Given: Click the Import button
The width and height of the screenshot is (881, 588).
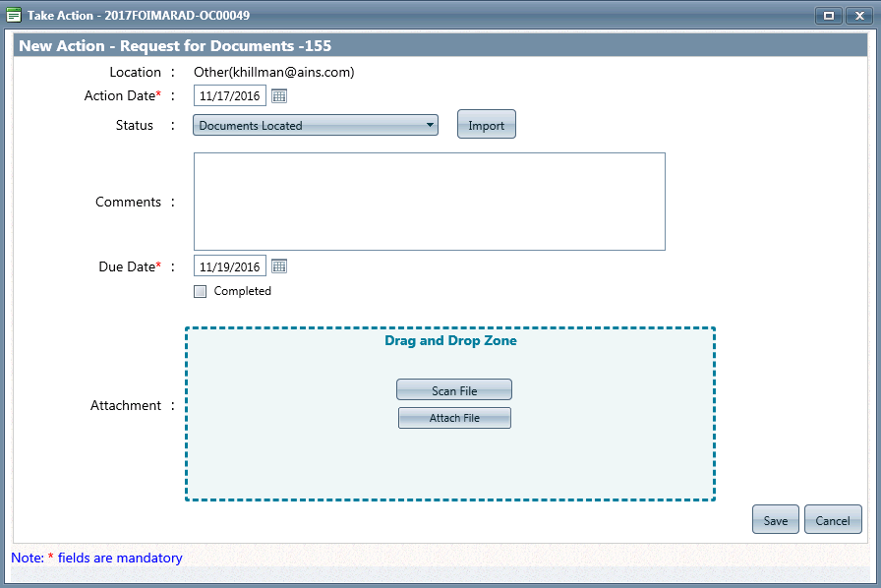Looking at the screenshot, I should [487, 124].
